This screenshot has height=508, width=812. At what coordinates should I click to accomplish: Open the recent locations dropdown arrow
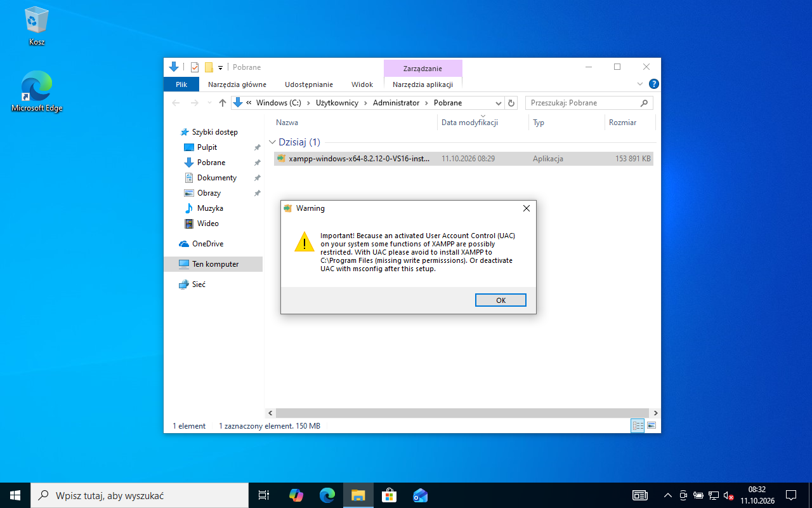pyautogui.click(x=209, y=103)
